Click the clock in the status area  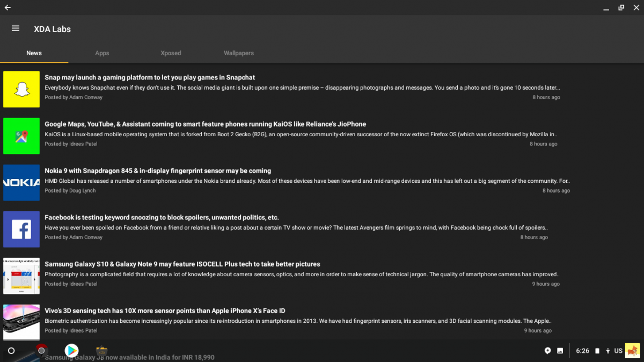point(582,350)
